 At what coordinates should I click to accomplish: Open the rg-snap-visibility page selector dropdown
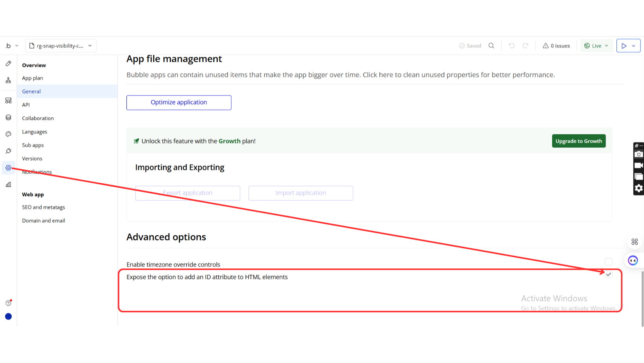(x=61, y=46)
